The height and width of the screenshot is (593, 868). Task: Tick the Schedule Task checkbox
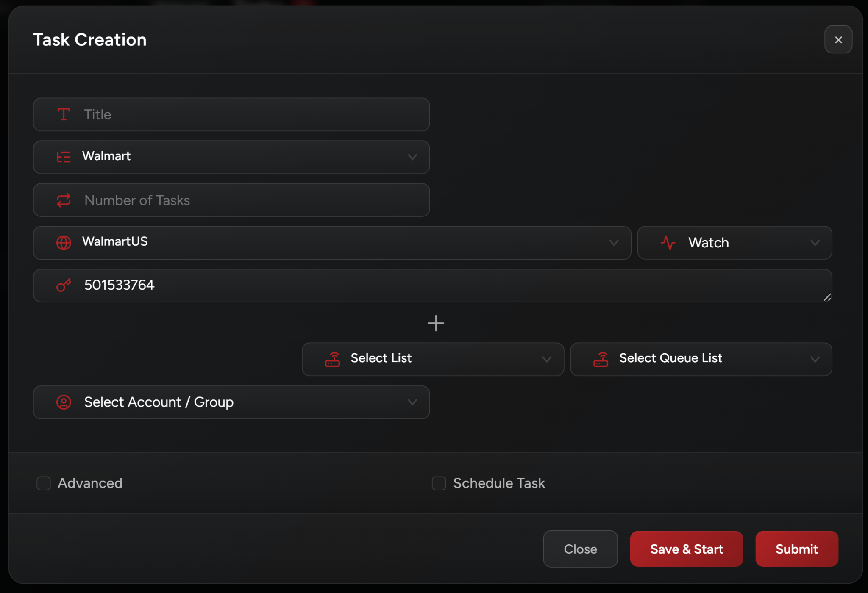[439, 483]
